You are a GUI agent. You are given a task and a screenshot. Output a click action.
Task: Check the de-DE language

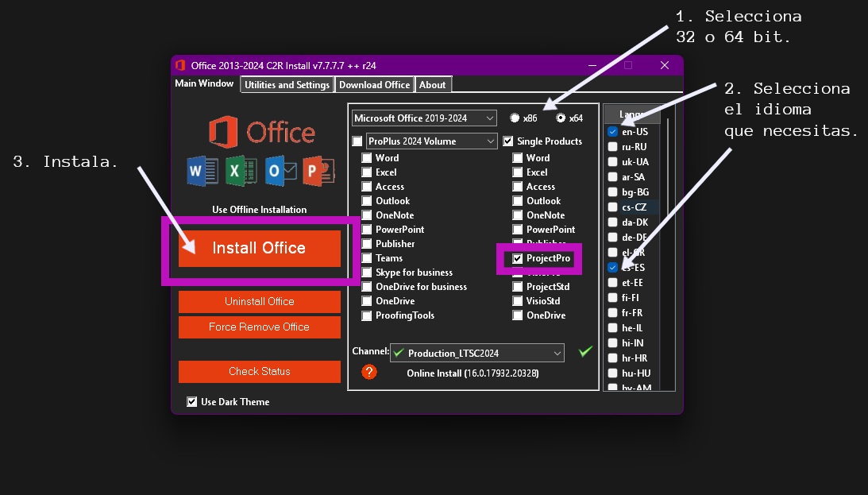coord(612,238)
